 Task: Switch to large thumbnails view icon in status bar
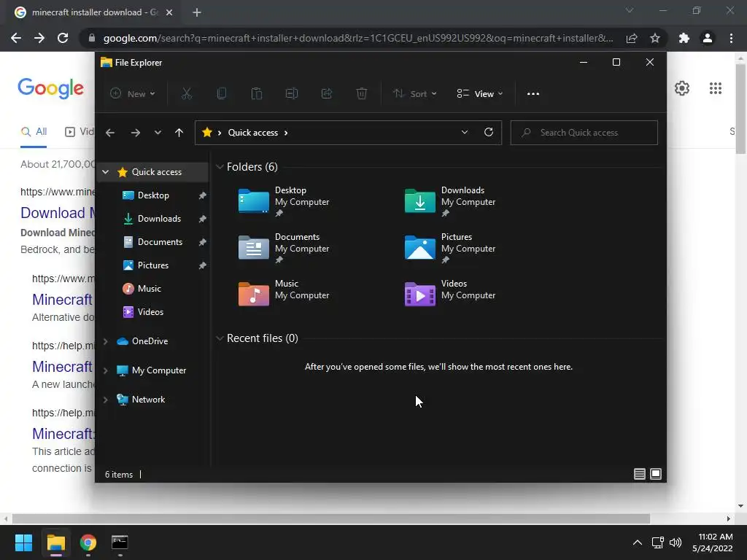coord(656,474)
